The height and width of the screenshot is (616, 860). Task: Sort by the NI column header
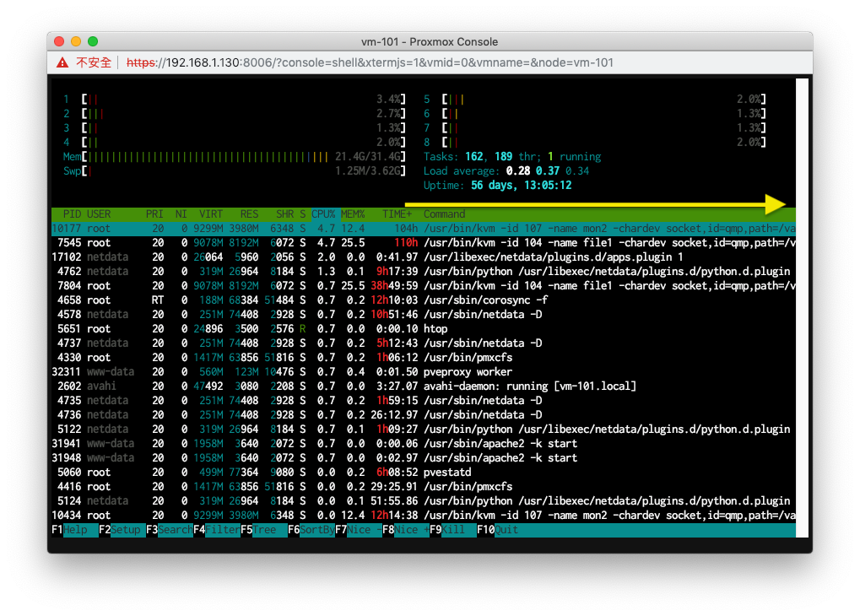coord(181,214)
